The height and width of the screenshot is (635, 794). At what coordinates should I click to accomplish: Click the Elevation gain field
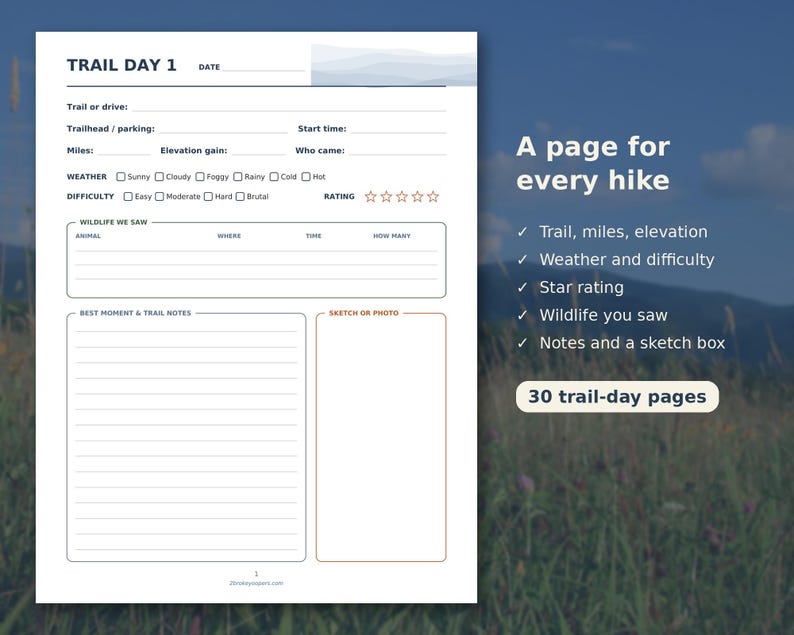pyautogui.click(x=259, y=151)
